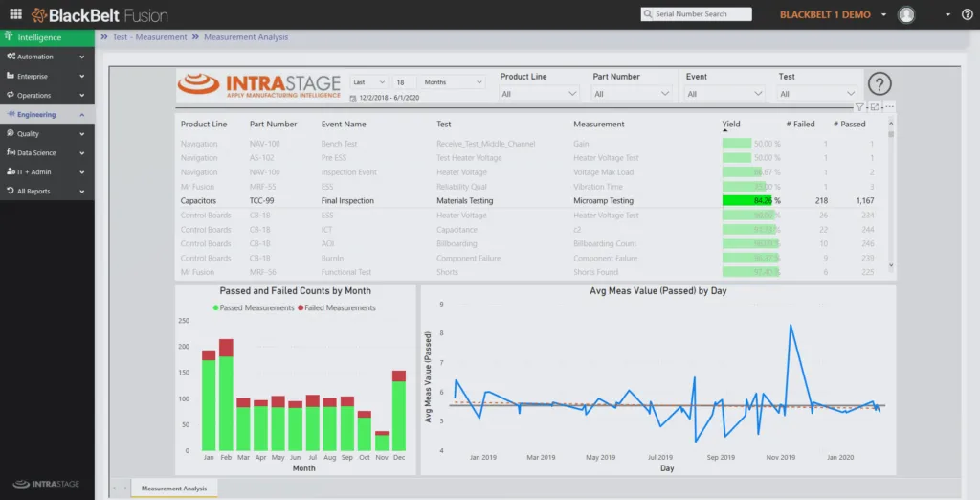
Task: Open the Part Number filter dropdown
Action: (632, 94)
